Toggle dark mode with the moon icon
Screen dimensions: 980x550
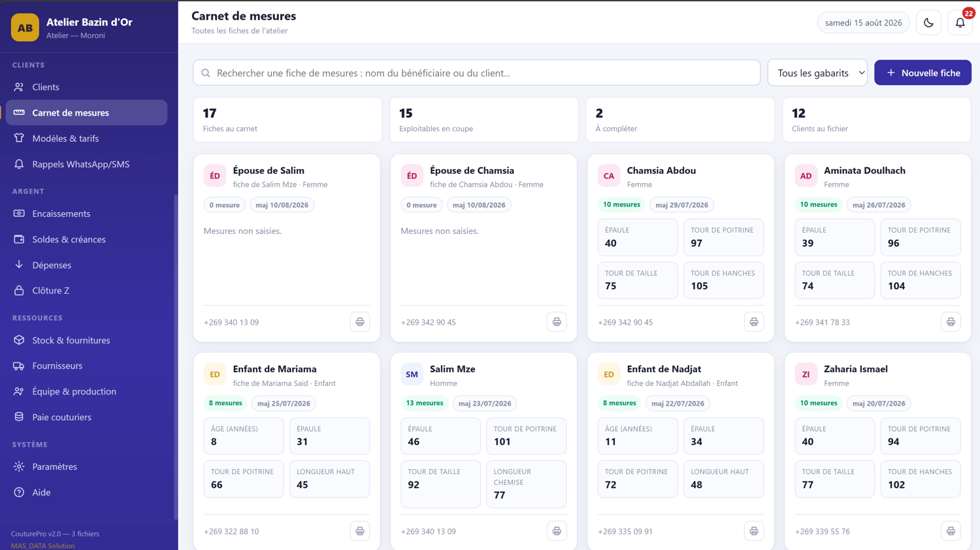click(928, 23)
